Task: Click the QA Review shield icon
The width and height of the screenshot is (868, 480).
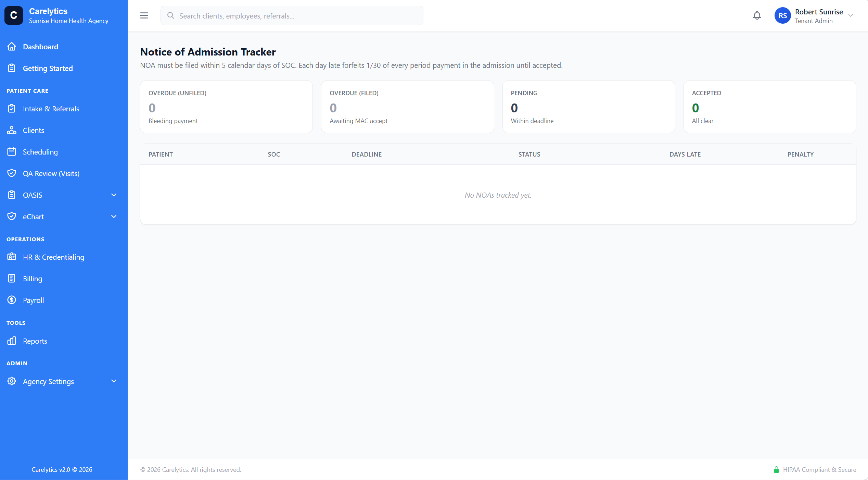Action: pos(12,173)
